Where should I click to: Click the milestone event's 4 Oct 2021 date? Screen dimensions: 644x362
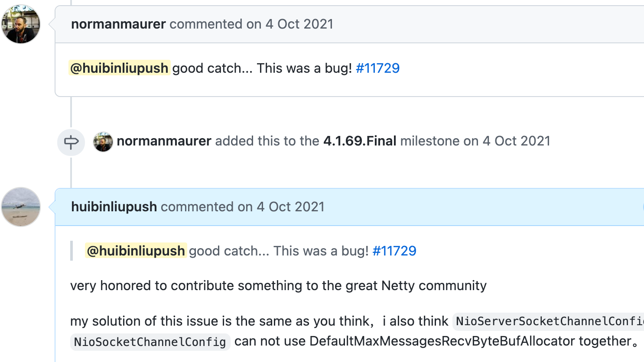tap(516, 141)
